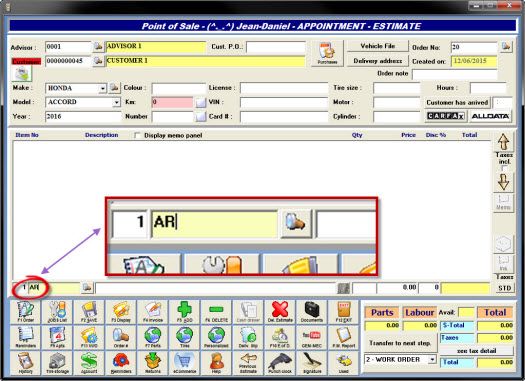The image size is (525, 381).
Task: Click Customer has arrived button
Action: pos(457,102)
